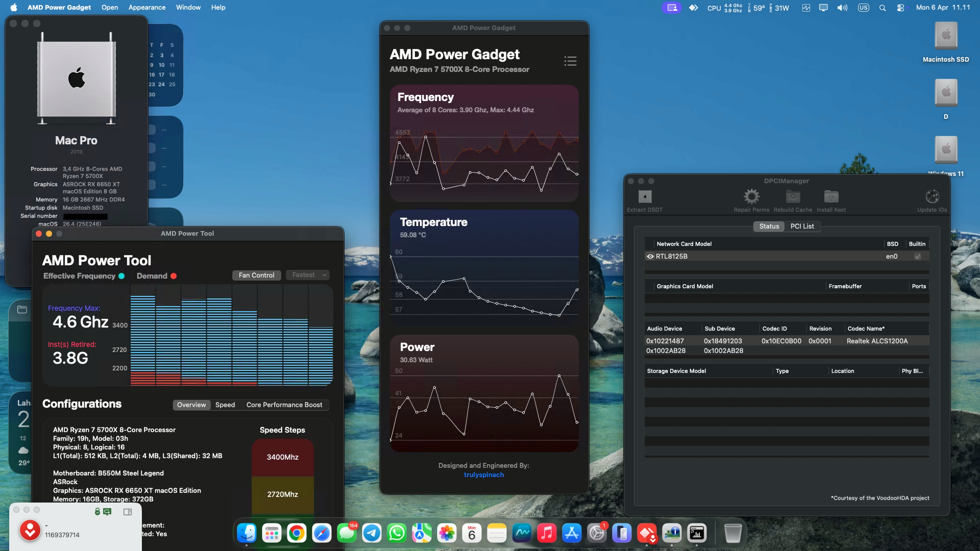Open Calendar icon showing Mon 6 in dock

pos(472,534)
